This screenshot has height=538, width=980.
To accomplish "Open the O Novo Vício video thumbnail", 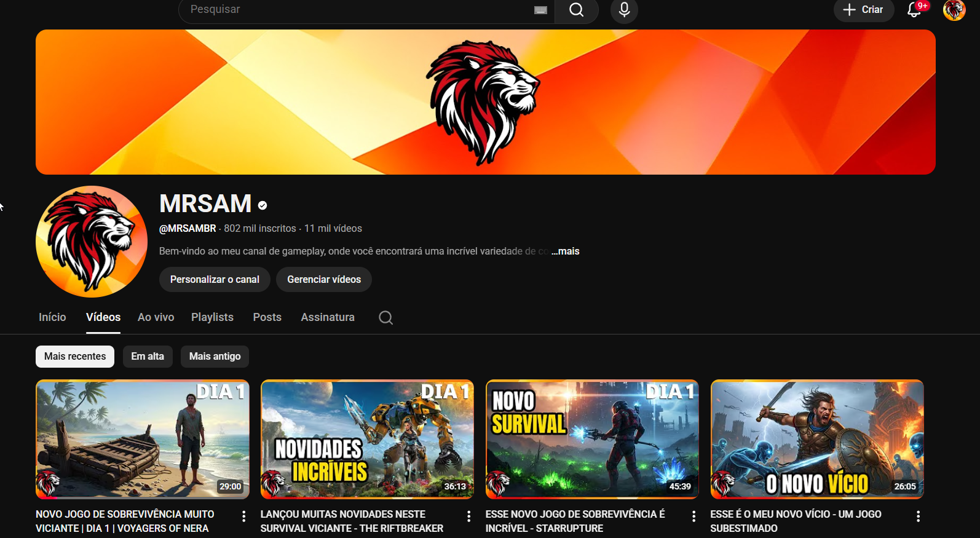I will tap(817, 439).
